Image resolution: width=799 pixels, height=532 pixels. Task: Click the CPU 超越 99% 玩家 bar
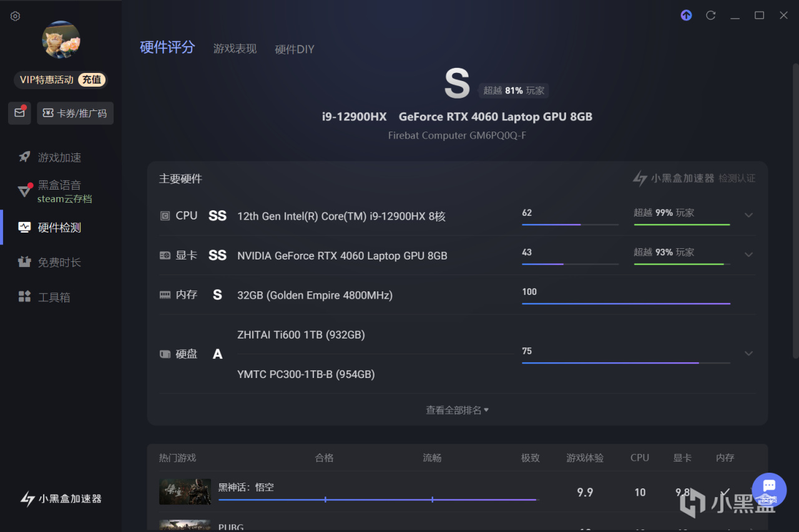(x=682, y=224)
